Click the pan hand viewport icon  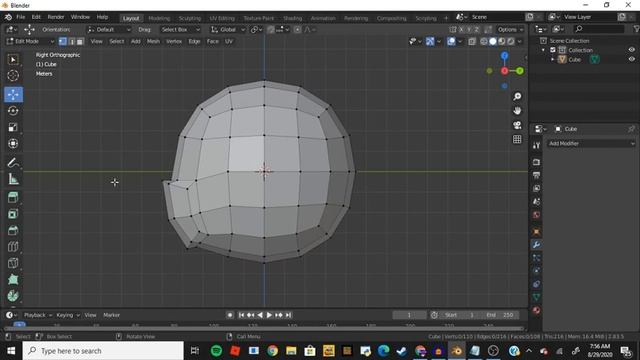tap(517, 111)
